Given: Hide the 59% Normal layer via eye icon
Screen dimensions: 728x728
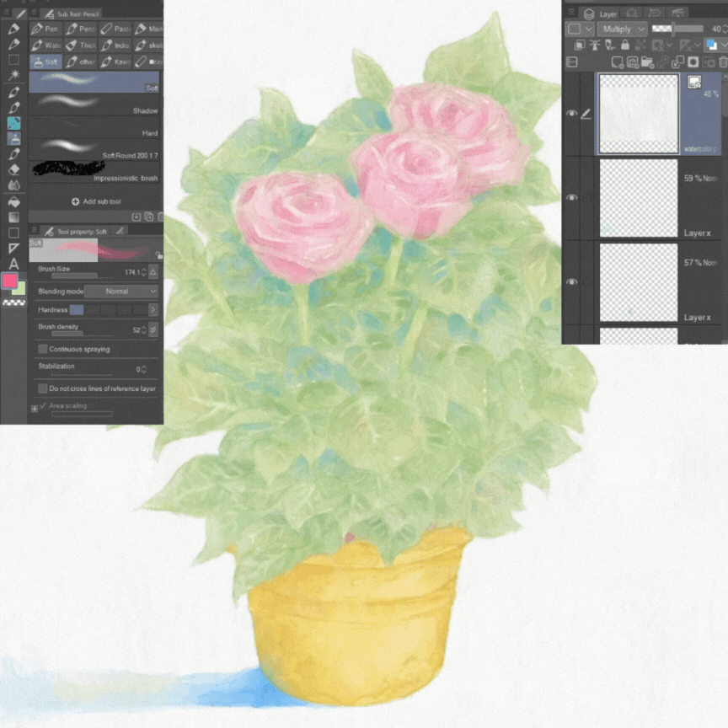Looking at the screenshot, I should [571, 198].
